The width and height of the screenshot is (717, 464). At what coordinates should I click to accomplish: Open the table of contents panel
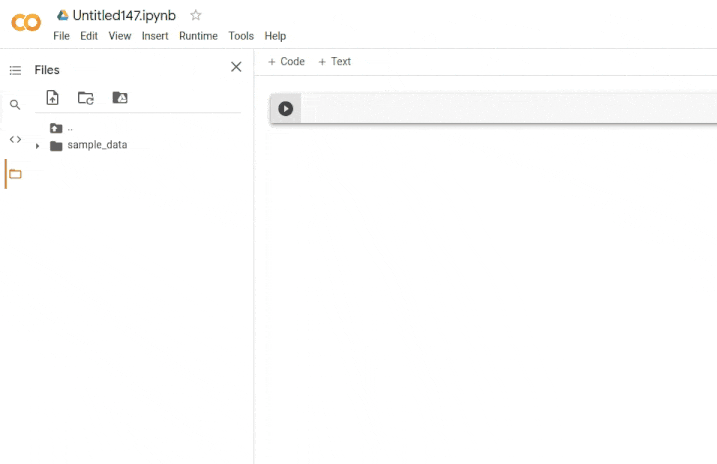[x=15, y=70]
